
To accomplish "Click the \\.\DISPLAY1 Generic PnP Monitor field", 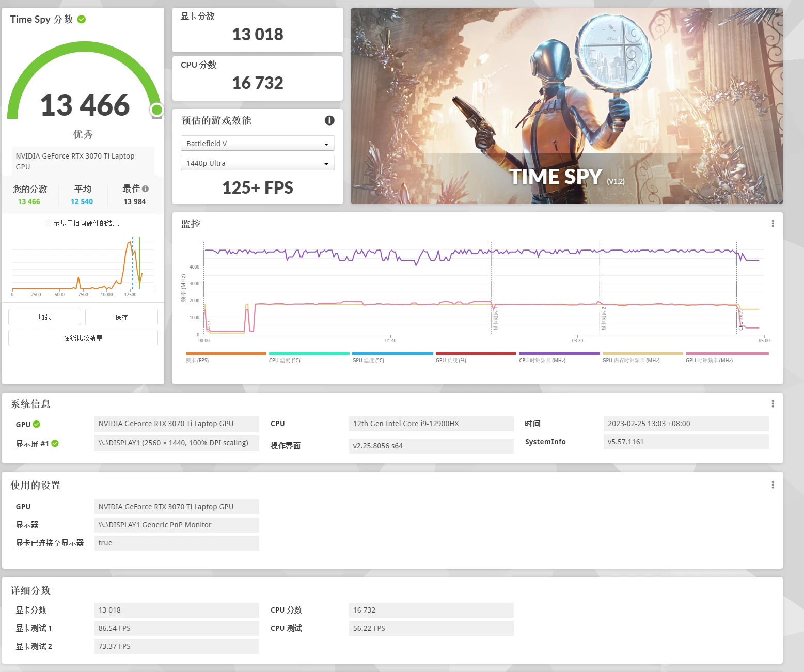I will tap(177, 525).
